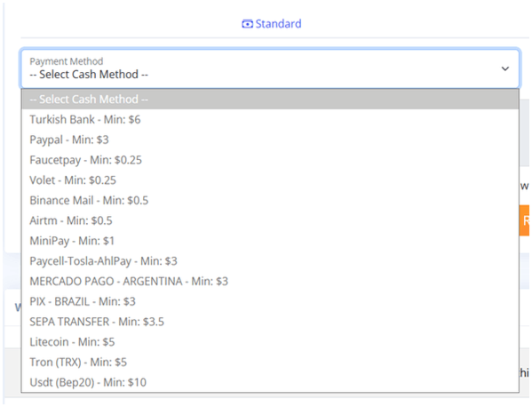
Task: Select Volet - Min: $0.25 option
Action: (x=270, y=180)
